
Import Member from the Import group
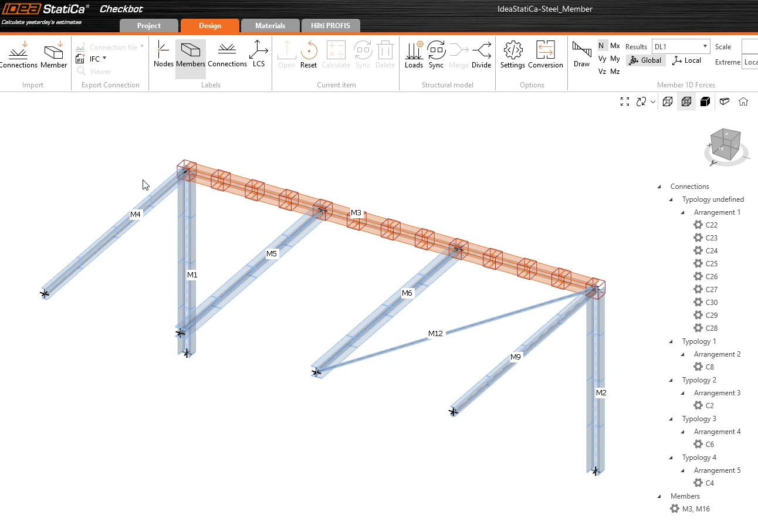54,55
